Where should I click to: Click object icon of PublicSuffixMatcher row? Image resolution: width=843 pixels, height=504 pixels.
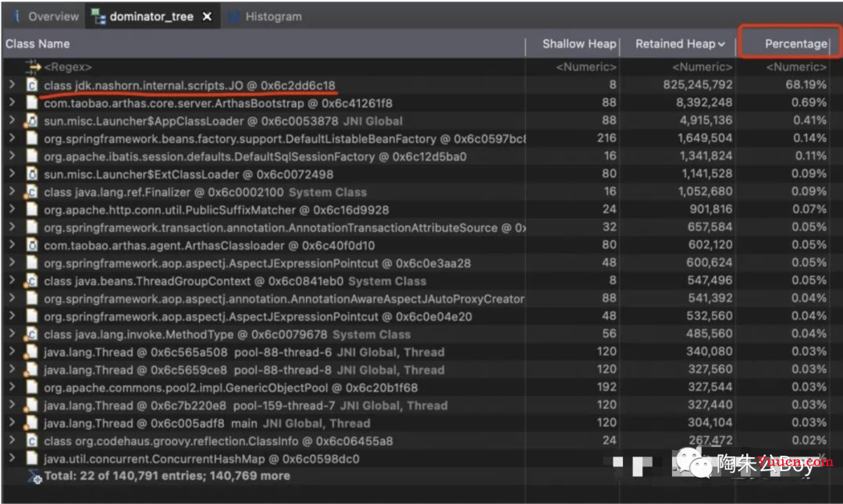click(32, 210)
